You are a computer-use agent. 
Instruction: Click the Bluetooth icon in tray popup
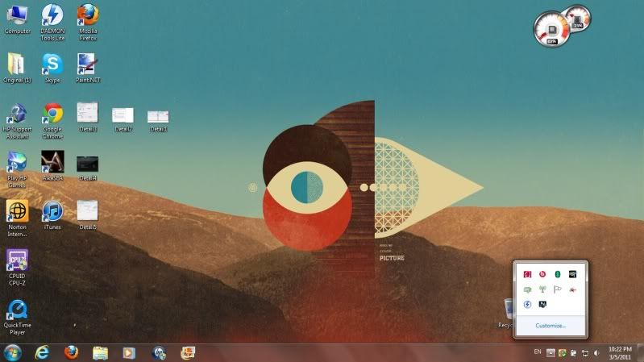click(x=557, y=274)
